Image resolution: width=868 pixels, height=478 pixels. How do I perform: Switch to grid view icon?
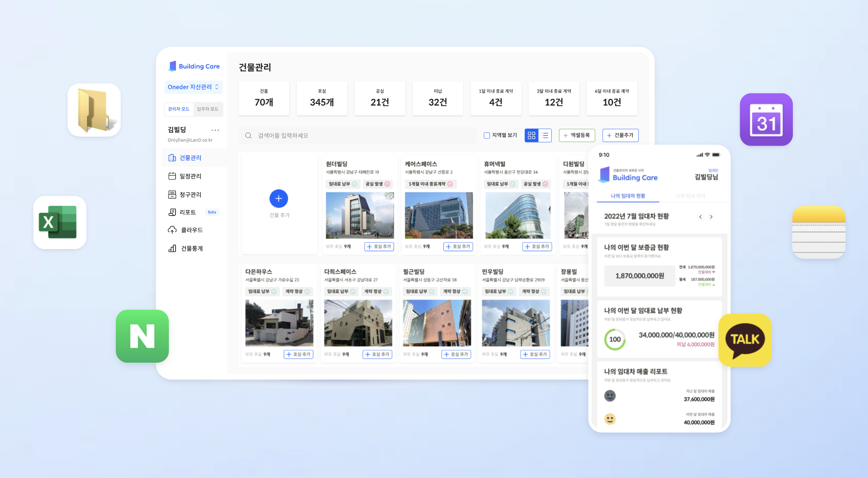click(532, 136)
